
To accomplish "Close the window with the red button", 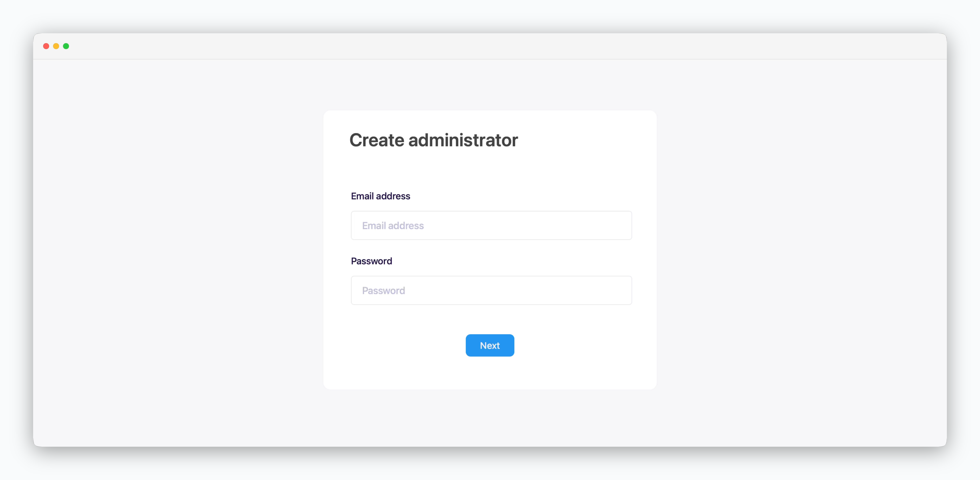I will coord(46,46).
